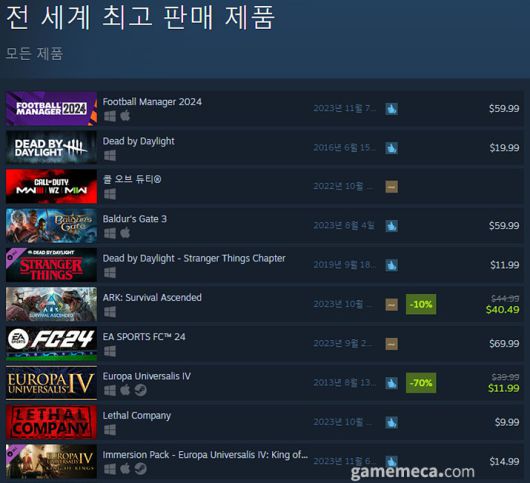This screenshot has height=483, width=530.
Task: Click the mixed review icon for ARK: Survival Ascended
Action: 391,305
